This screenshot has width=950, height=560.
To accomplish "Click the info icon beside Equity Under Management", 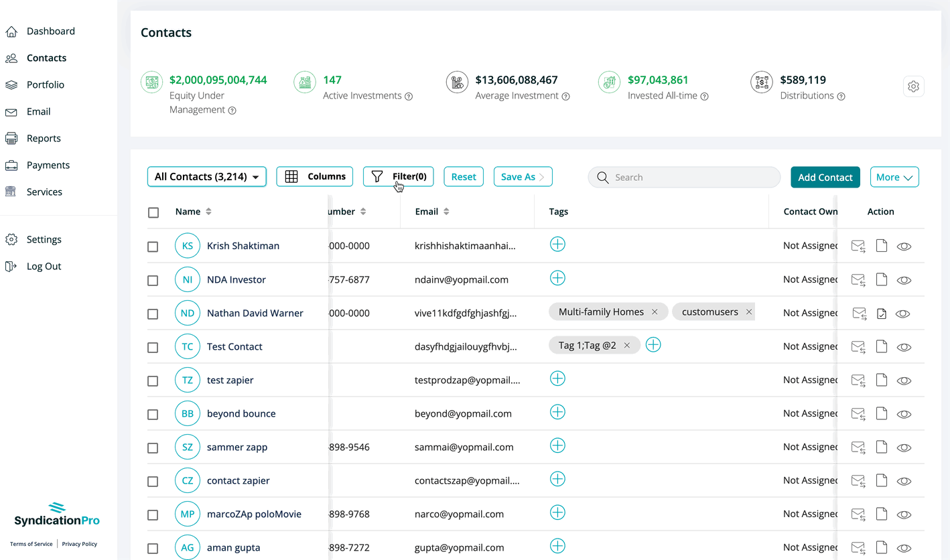I will [232, 111].
